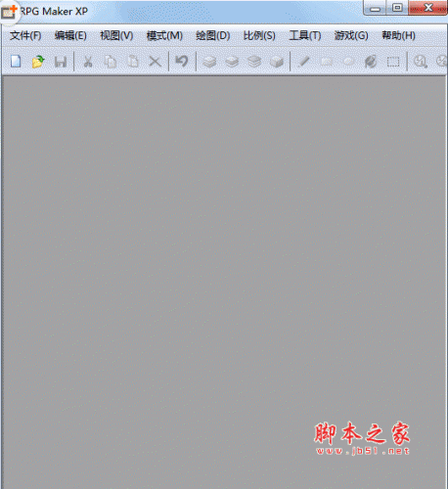Open the 工具(T) menu
Screen dimensions: 448x489
[305, 35]
